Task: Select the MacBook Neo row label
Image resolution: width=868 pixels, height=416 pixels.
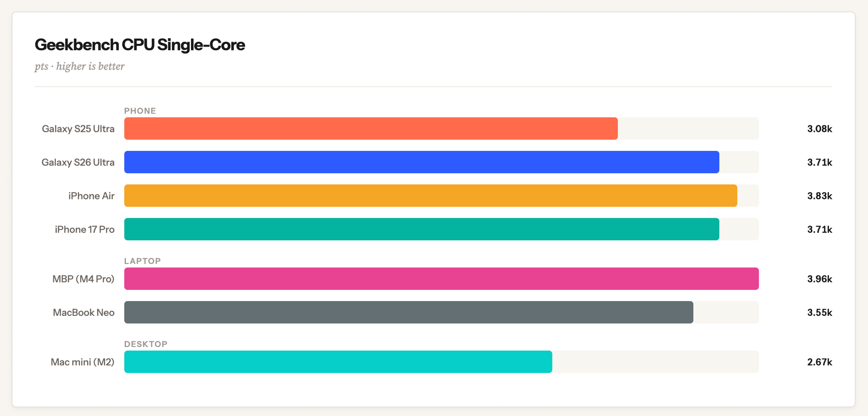Action: coord(83,313)
